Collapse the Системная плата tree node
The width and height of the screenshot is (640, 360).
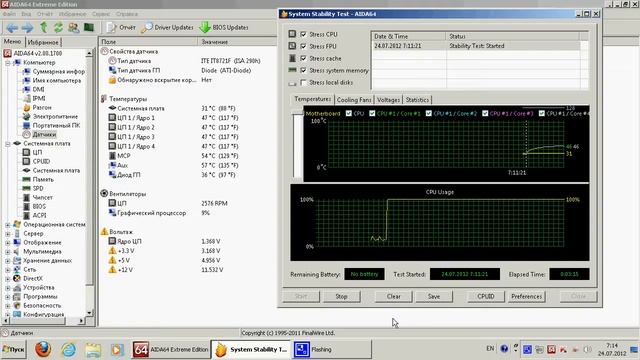pyautogui.click(x=8, y=144)
